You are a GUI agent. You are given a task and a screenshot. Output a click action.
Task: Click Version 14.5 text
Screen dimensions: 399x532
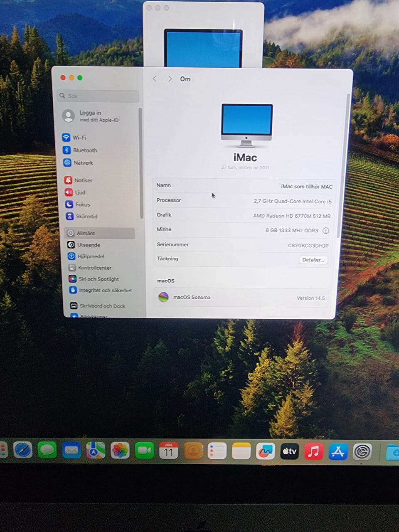[310, 298]
